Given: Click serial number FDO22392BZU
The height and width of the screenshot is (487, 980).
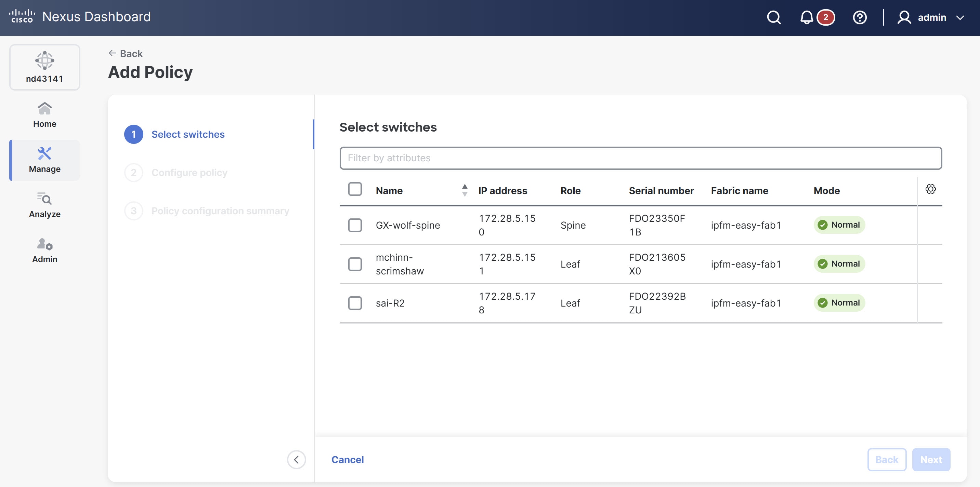Looking at the screenshot, I should 657,303.
